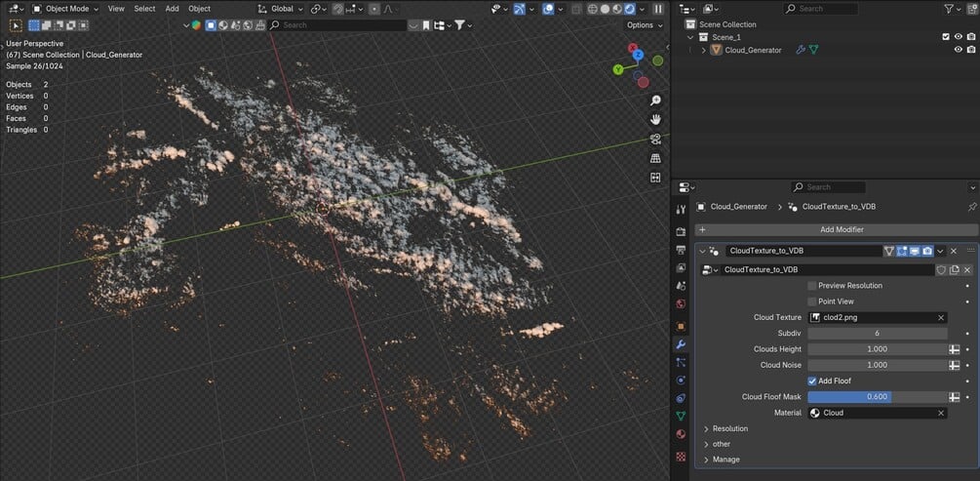Open the Object Constraints properties tab
980x481 pixels.
point(682,398)
